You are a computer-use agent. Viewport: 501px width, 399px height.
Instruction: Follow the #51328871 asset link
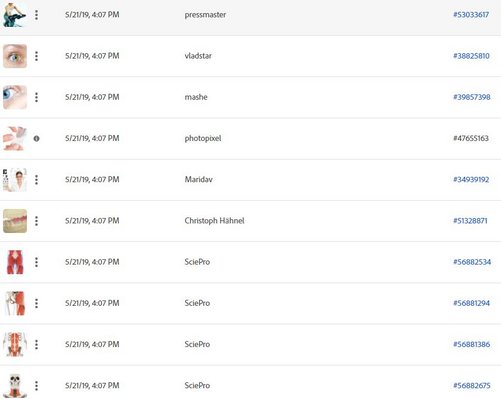470,221
